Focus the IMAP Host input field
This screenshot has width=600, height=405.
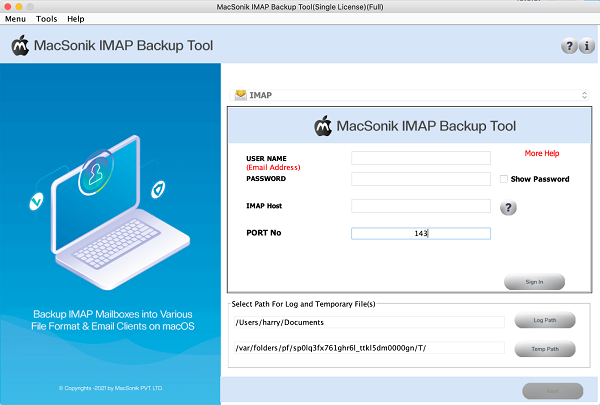(x=421, y=206)
